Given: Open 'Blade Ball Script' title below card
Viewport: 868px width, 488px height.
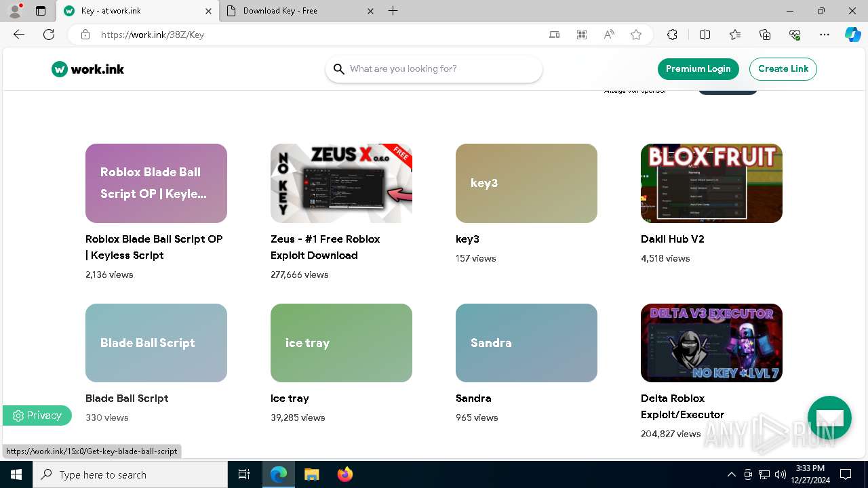Looking at the screenshot, I should point(127,399).
